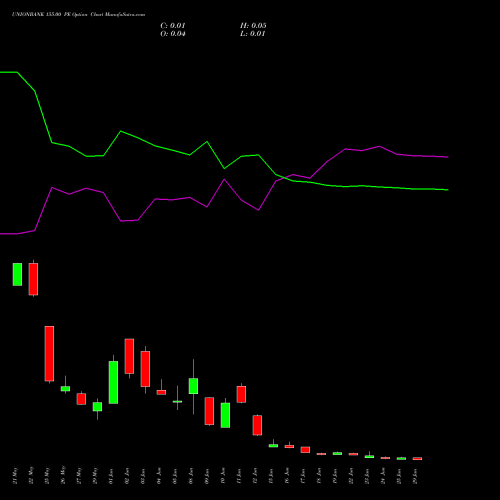This screenshot has width=500, height=500.
Task: Click the last red candle above 29 Jun
Action: 417,459
